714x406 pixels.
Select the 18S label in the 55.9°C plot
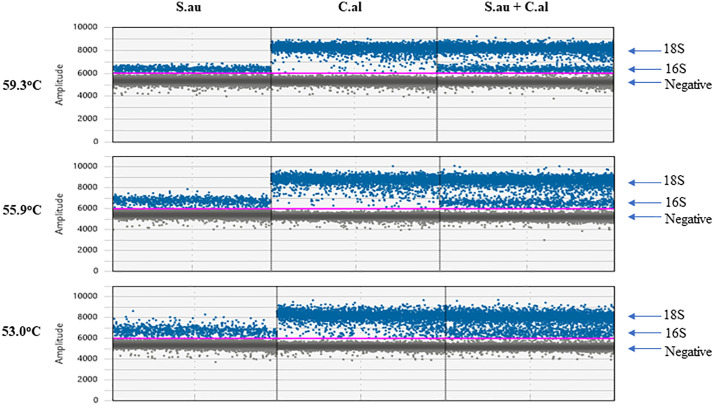tap(674, 181)
